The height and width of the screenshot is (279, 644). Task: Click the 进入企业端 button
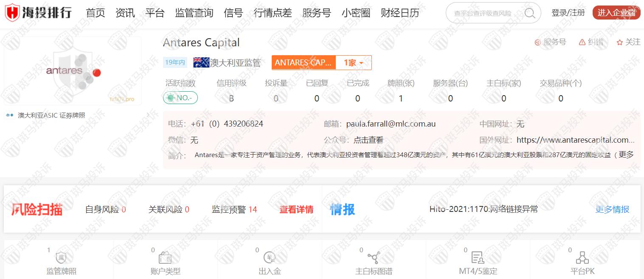click(616, 13)
